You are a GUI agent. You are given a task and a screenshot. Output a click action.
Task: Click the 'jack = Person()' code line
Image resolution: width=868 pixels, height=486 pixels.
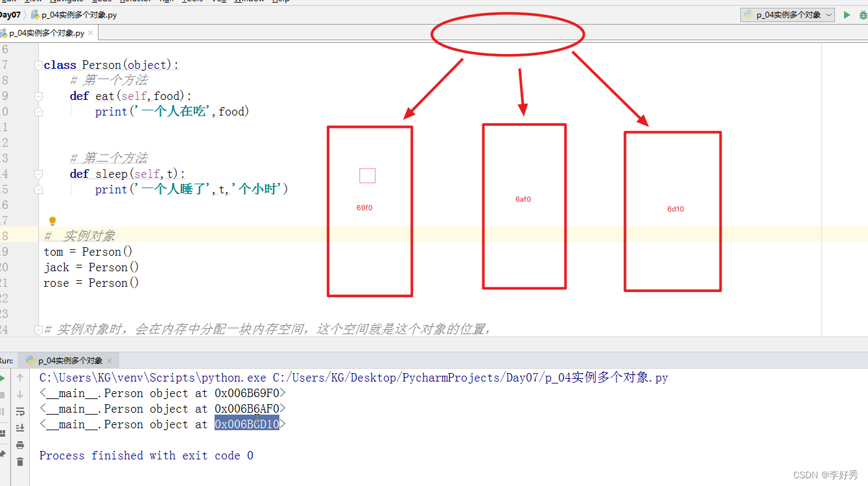tap(91, 267)
